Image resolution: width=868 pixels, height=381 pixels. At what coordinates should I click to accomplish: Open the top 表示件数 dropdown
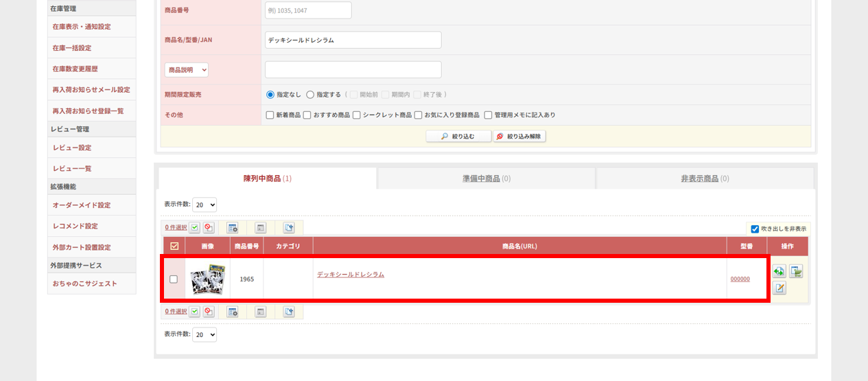pyautogui.click(x=204, y=205)
